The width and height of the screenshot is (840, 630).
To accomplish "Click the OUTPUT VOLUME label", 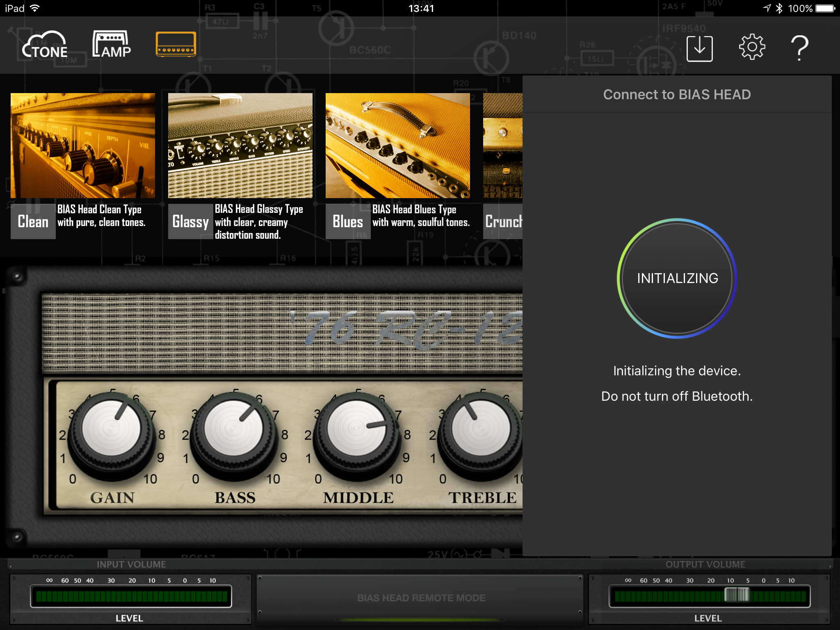I will pos(705,564).
